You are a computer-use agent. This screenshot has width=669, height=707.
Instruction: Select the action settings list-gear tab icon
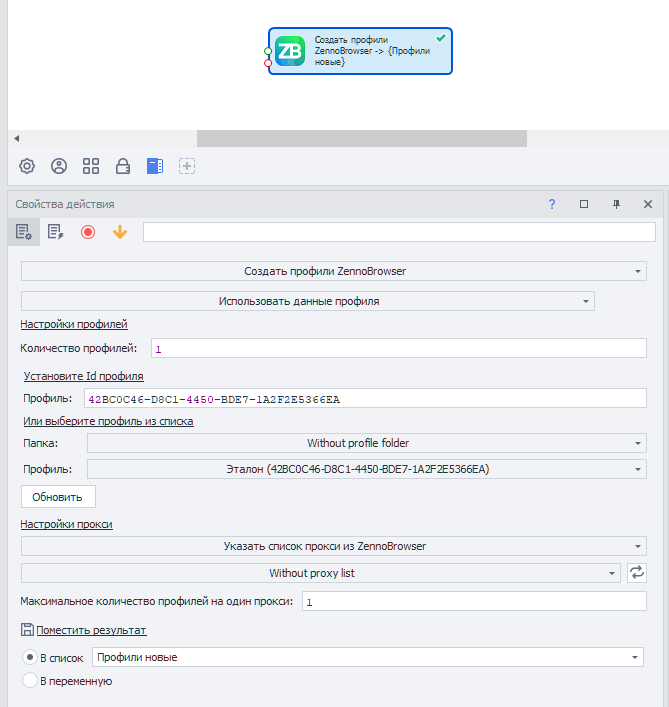click(24, 232)
